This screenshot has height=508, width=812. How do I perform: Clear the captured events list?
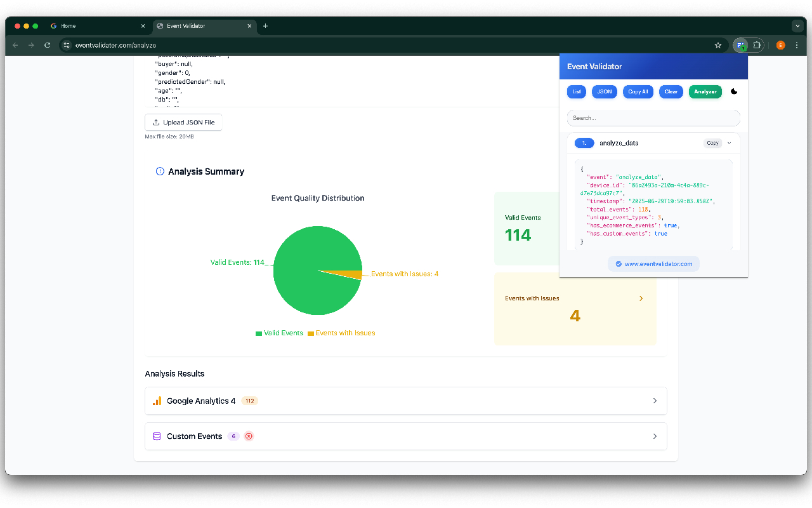(671, 91)
